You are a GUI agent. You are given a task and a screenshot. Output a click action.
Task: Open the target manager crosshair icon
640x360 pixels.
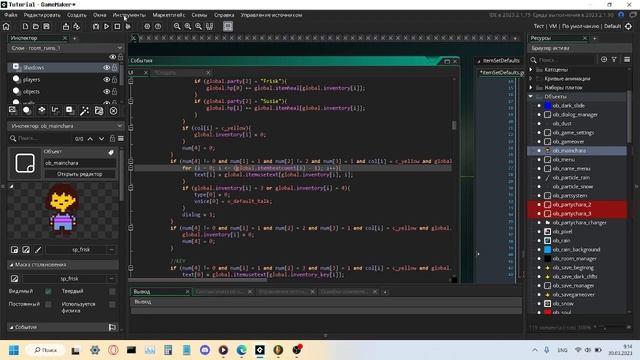(629, 26)
